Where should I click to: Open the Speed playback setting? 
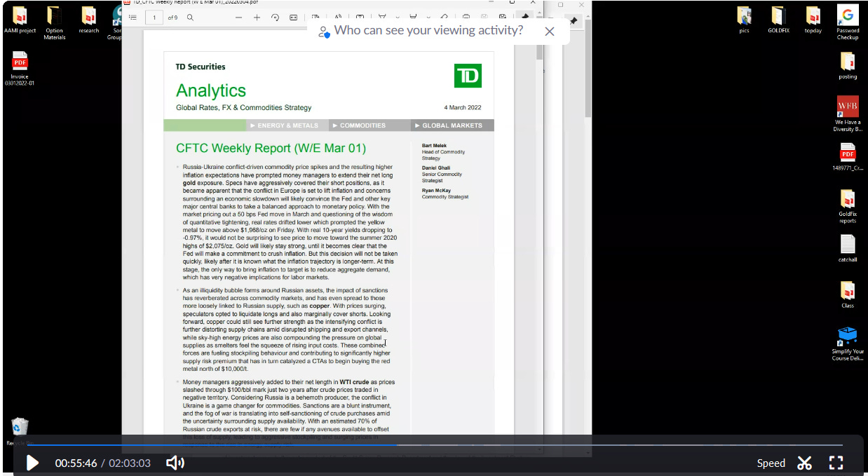(771, 463)
